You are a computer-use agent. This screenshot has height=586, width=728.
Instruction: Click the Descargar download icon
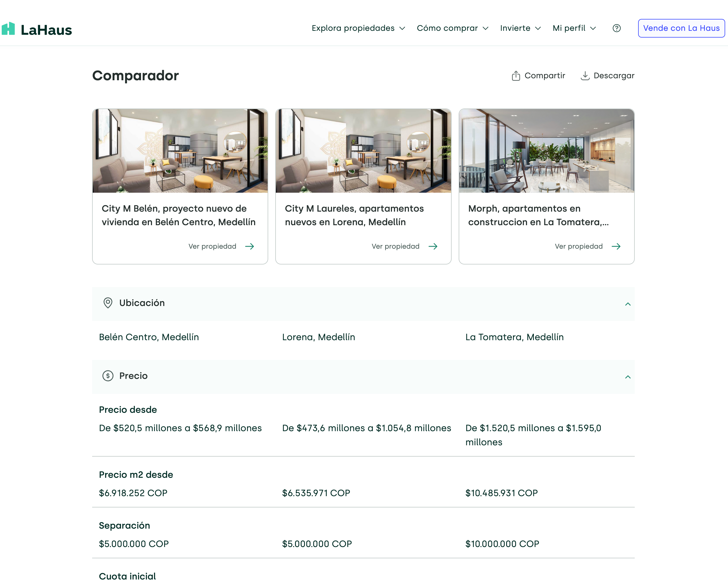(x=585, y=76)
